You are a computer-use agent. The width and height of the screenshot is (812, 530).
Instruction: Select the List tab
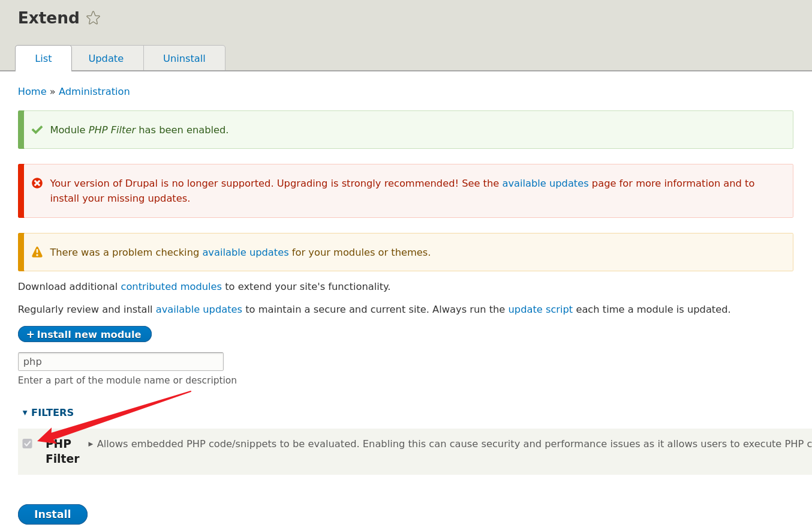43,58
